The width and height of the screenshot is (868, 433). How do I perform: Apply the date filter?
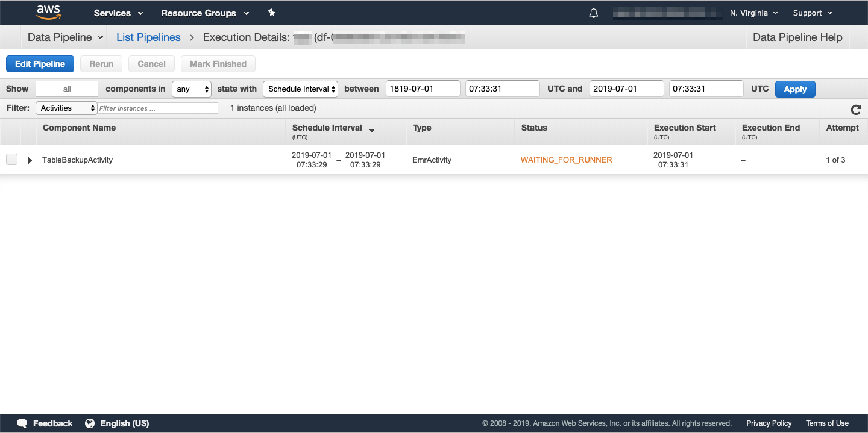[x=795, y=89]
